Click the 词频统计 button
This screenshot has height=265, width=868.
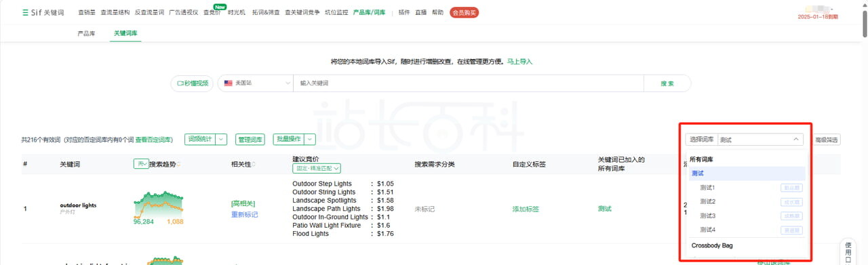coord(200,139)
